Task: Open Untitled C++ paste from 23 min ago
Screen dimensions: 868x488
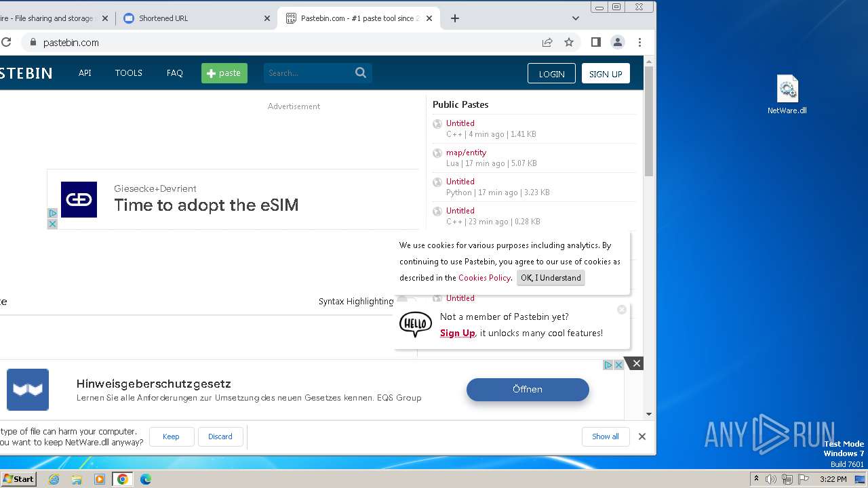Action: pos(460,211)
